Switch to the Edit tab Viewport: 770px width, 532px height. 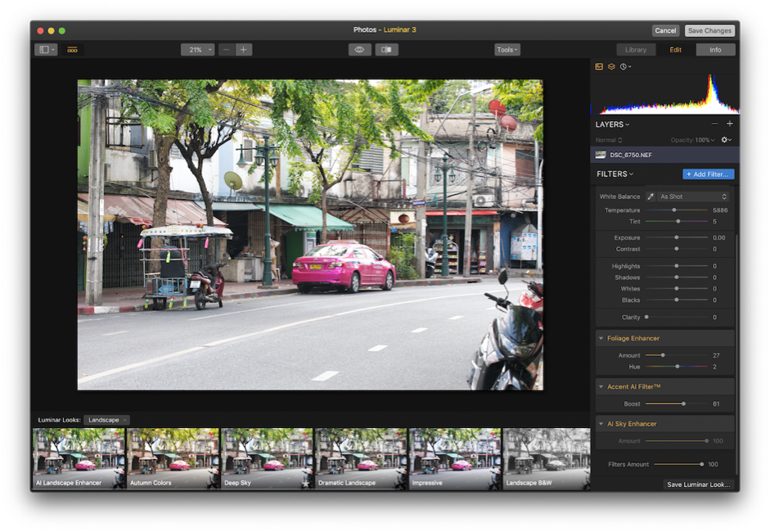coord(675,50)
